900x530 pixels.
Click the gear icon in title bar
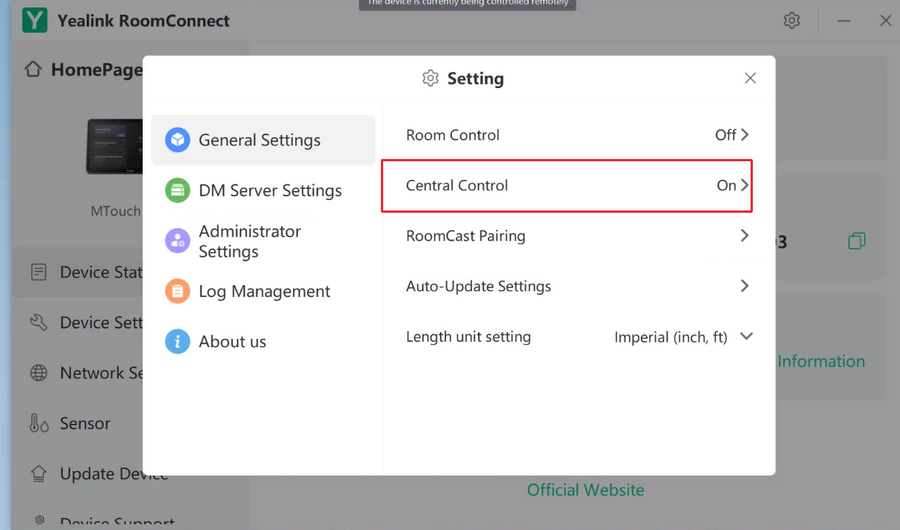point(792,21)
